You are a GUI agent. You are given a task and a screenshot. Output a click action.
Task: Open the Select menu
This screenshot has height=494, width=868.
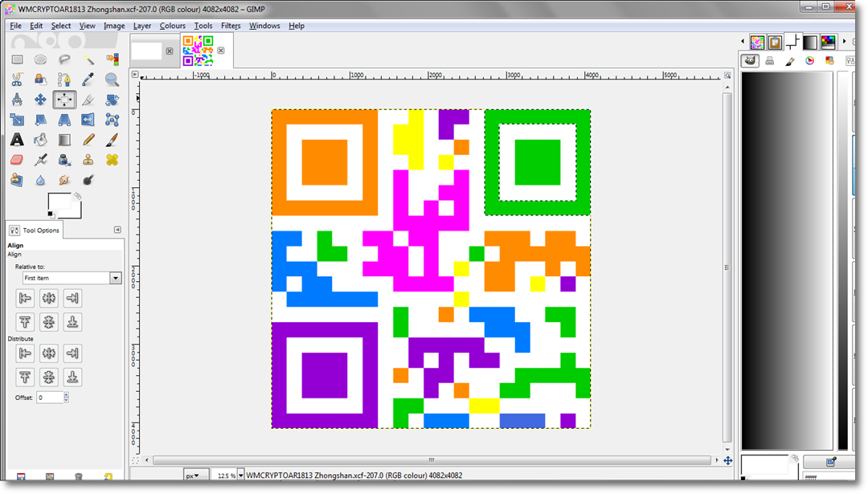tap(61, 26)
